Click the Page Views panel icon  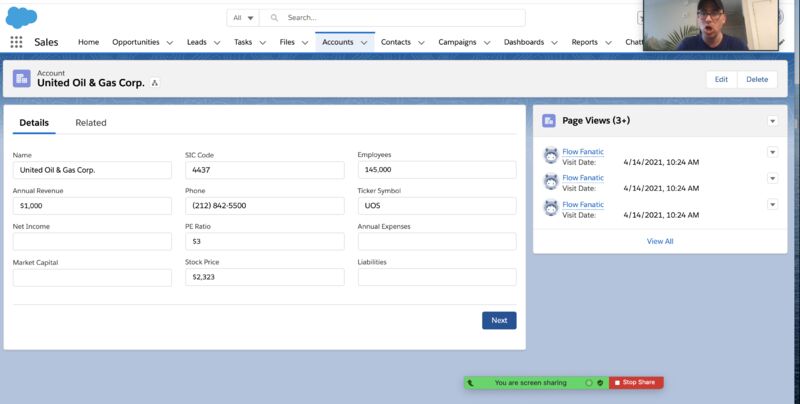[x=549, y=121]
